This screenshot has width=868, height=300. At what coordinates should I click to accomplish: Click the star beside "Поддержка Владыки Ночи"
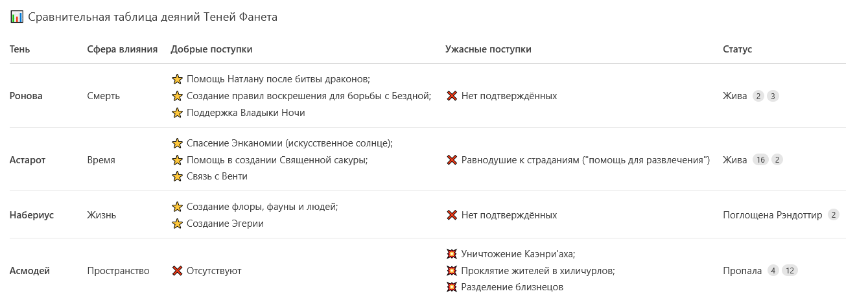pos(177,113)
